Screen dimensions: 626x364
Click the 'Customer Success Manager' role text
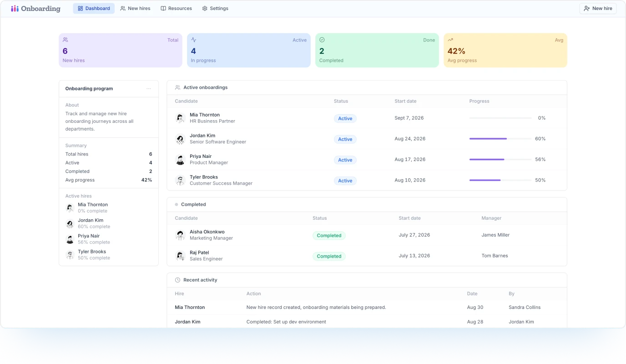point(221,183)
